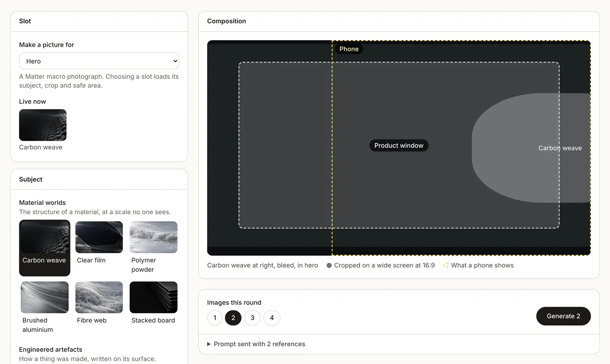The height and width of the screenshot is (364, 610).
Task: Choose the Stacked board subject
Action: [153, 303]
